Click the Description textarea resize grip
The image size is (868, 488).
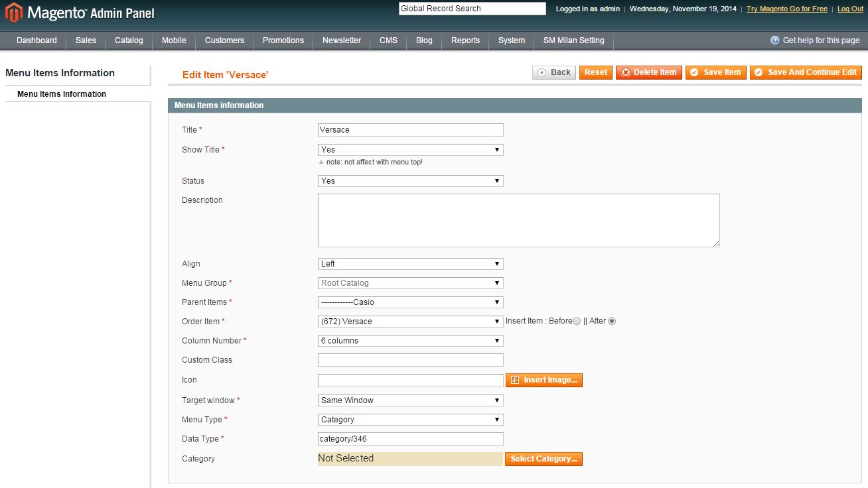716,243
